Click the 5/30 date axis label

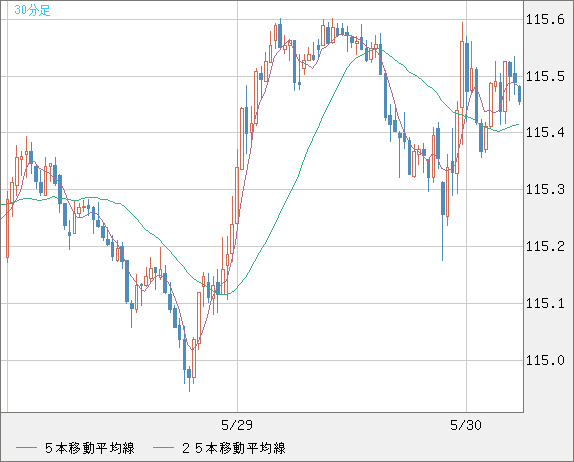pos(466,425)
